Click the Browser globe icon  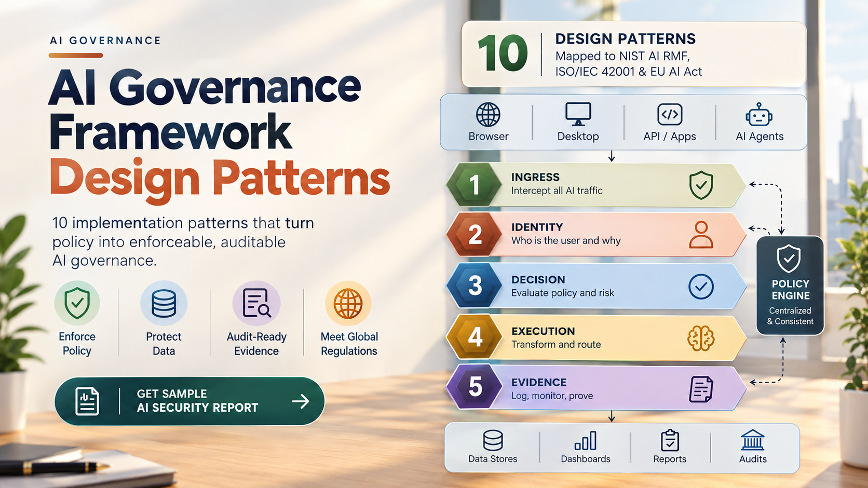[488, 115]
